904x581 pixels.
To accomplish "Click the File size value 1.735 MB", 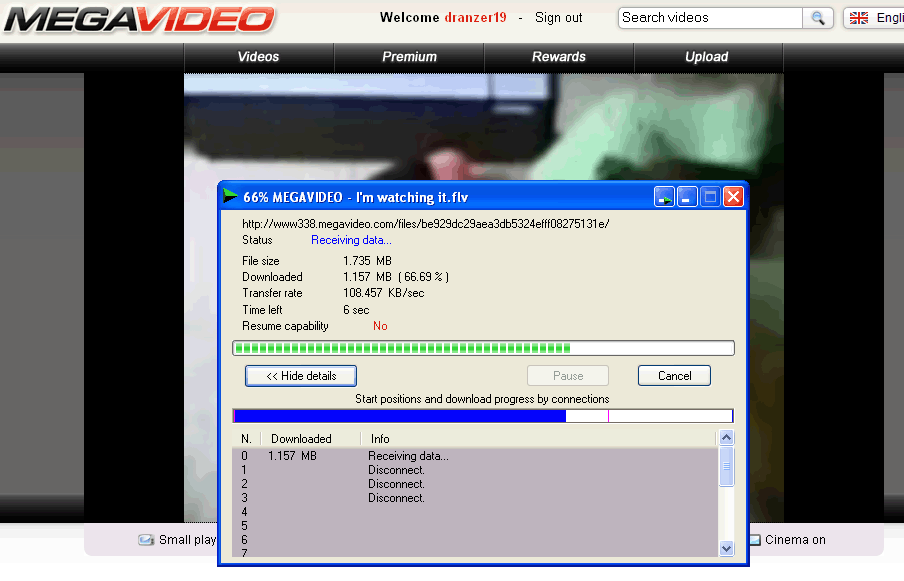I will 367,261.
